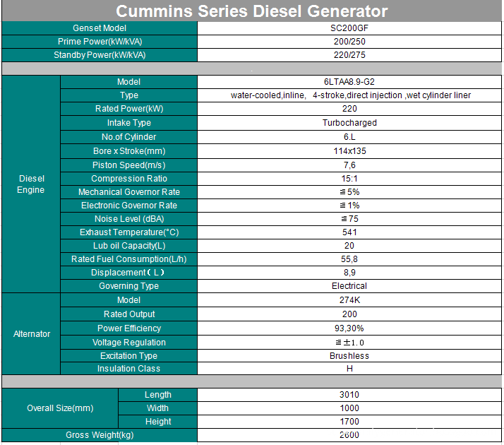
Task: Click the 'Voltage Regulation' label
Action: pyautogui.click(x=129, y=343)
